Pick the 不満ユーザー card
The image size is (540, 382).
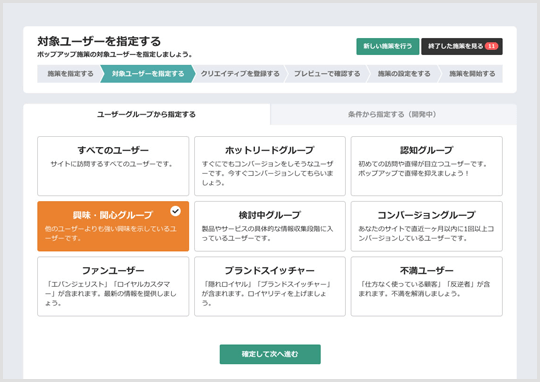(x=426, y=286)
